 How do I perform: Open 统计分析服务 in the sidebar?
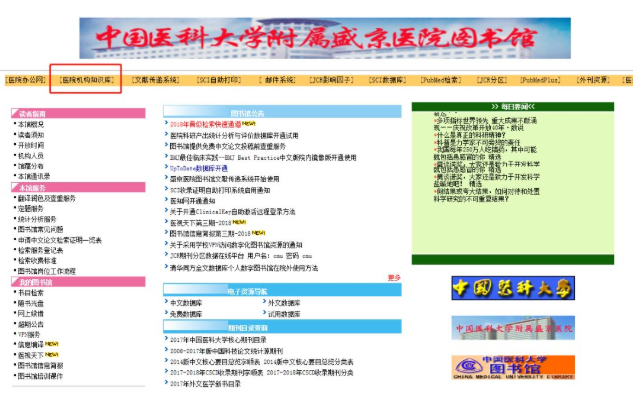(37, 219)
